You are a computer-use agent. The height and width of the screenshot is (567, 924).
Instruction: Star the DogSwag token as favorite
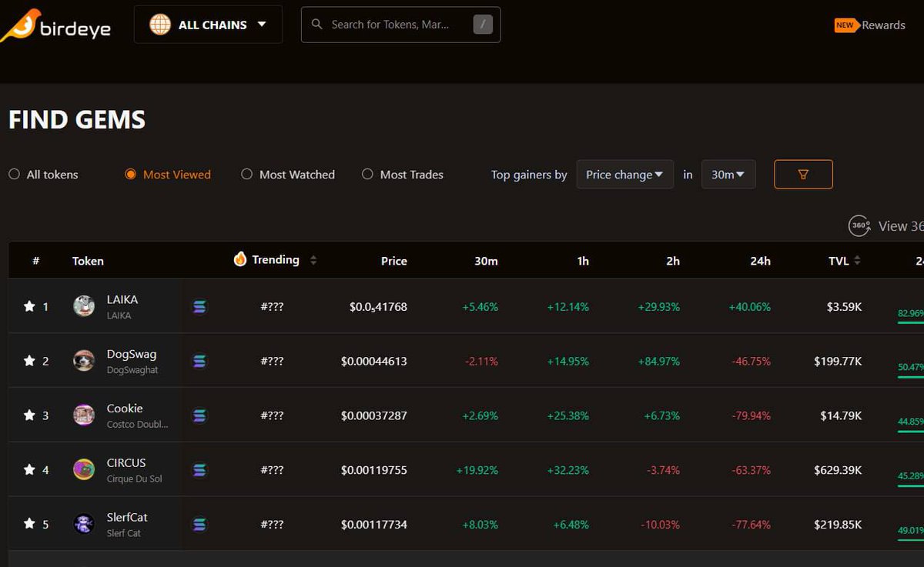click(x=29, y=361)
